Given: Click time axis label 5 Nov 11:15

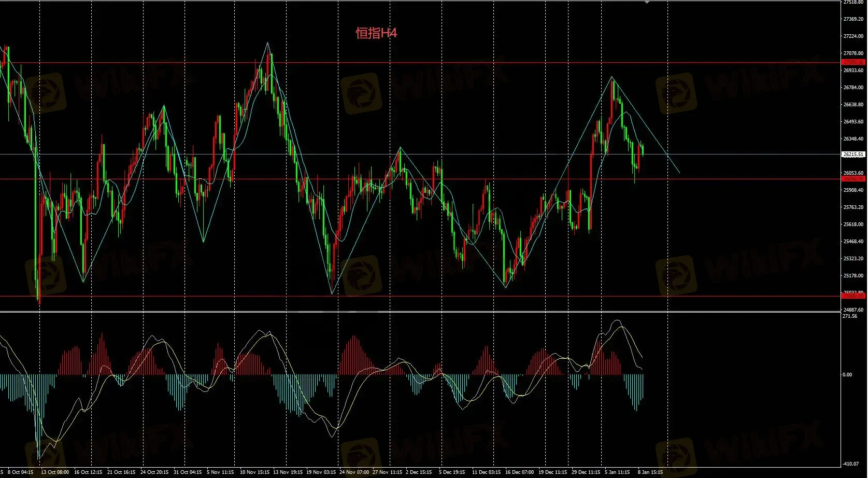Looking at the screenshot, I should click(220, 472).
